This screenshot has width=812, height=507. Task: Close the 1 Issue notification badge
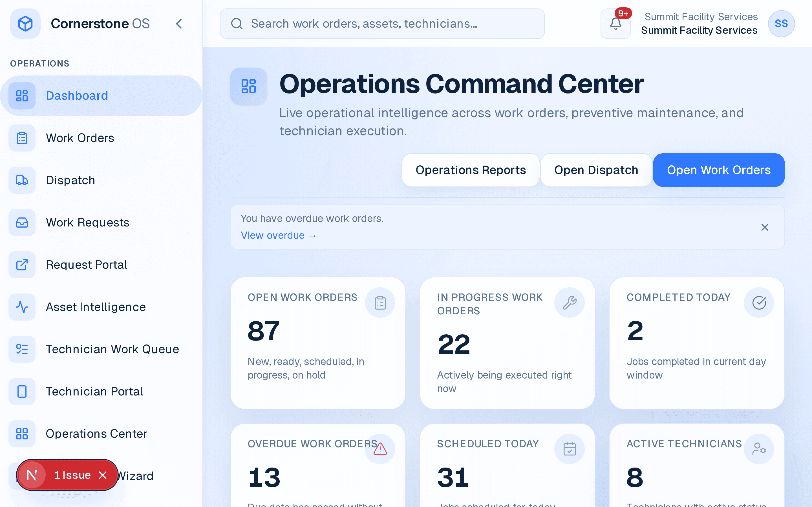click(x=103, y=475)
